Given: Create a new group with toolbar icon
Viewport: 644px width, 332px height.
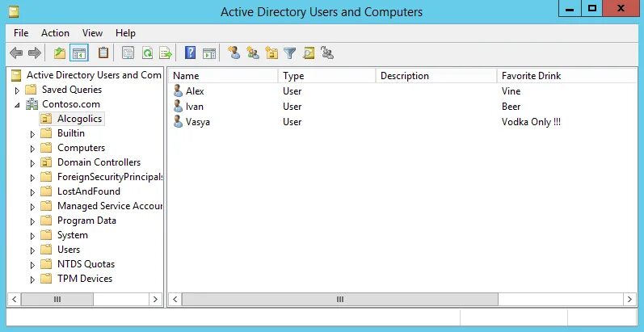Looking at the screenshot, I should coord(253,53).
